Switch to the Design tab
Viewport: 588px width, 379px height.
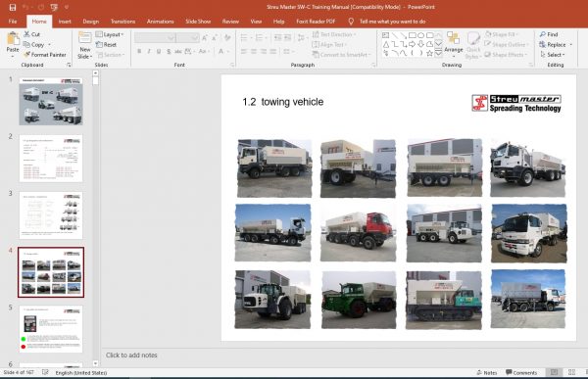[91, 22]
